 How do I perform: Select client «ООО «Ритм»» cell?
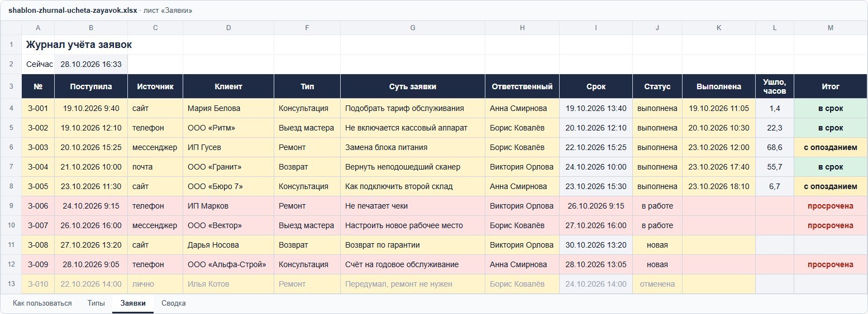pyautogui.click(x=228, y=128)
